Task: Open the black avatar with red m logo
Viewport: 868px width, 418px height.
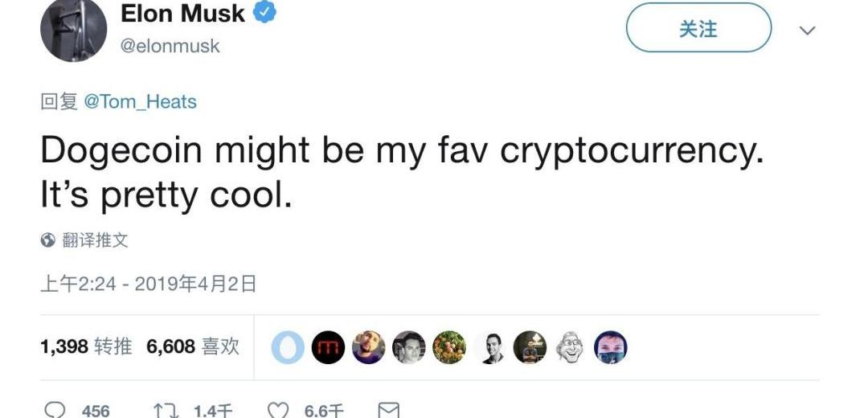Action: pos(327,347)
